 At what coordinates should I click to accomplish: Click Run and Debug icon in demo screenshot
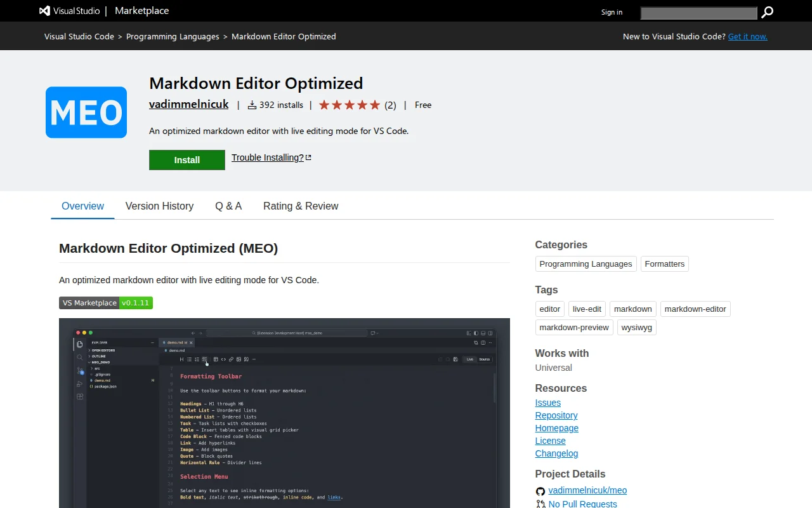coord(80,384)
